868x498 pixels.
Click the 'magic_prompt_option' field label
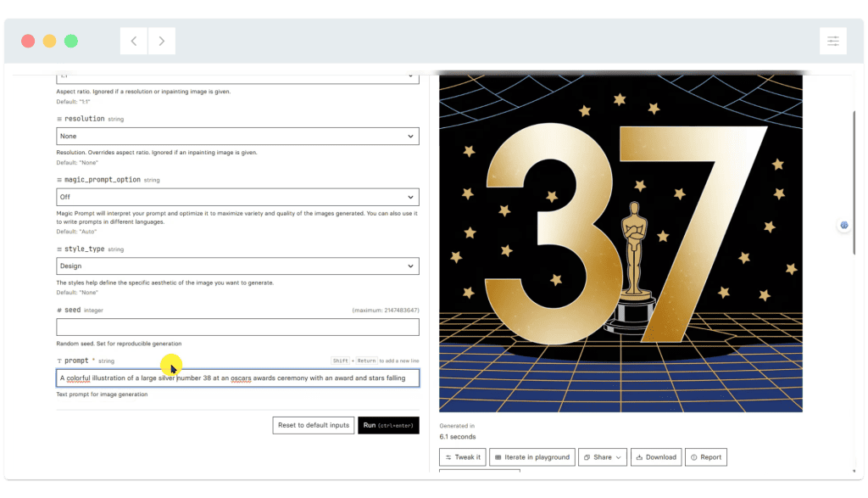103,180
